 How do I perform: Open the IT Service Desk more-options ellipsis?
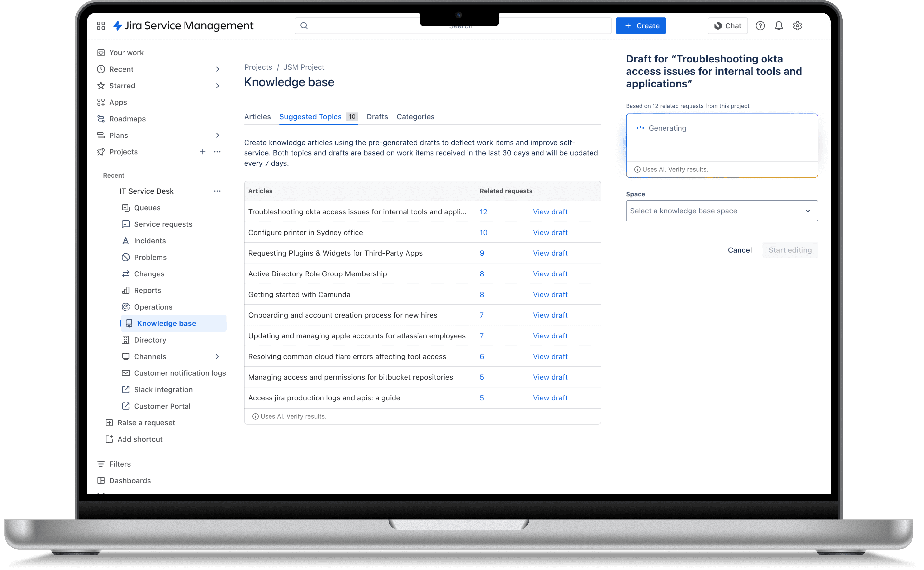coord(217,191)
